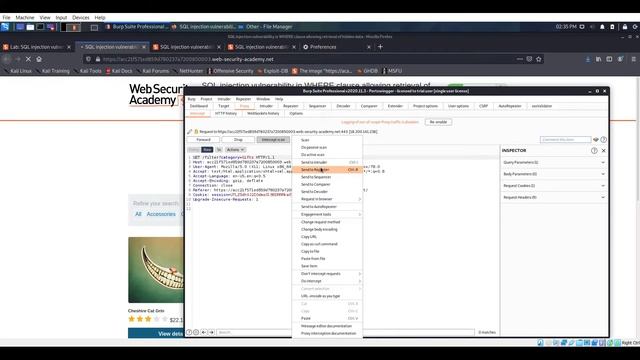Click the Drop button
640x360 pixels.
[238, 140]
